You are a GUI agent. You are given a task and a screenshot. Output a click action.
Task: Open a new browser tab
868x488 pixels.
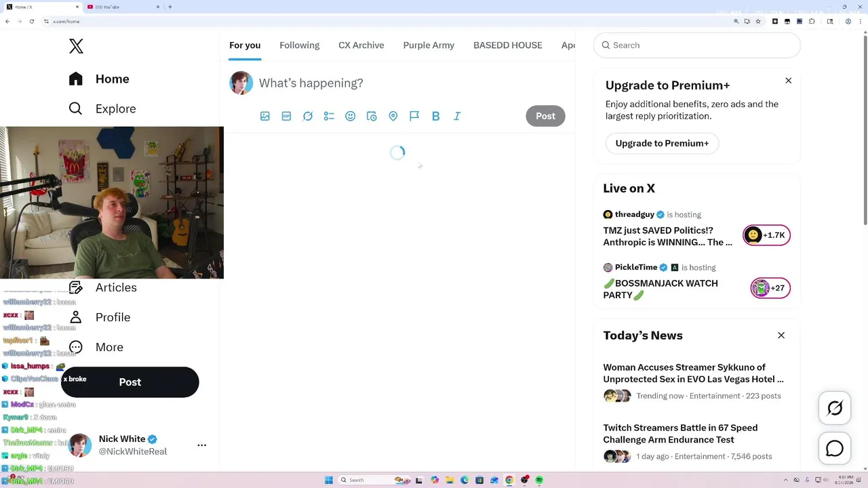[x=170, y=7]
